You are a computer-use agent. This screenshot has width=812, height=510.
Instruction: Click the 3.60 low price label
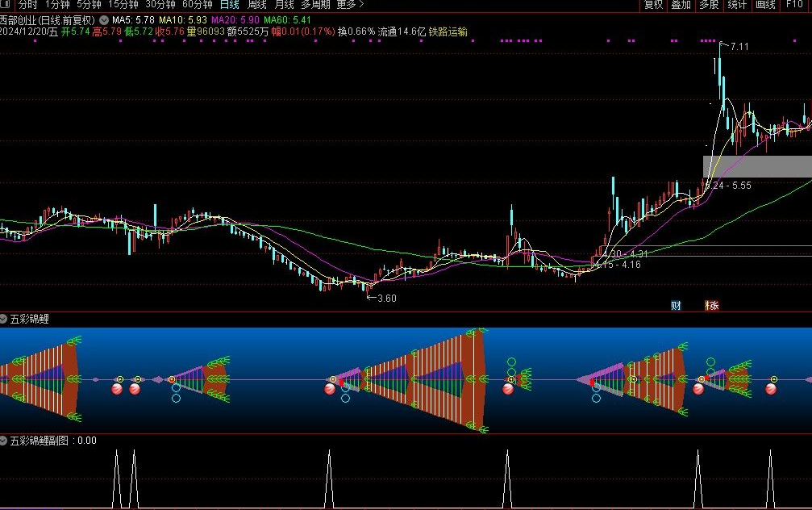387,298
